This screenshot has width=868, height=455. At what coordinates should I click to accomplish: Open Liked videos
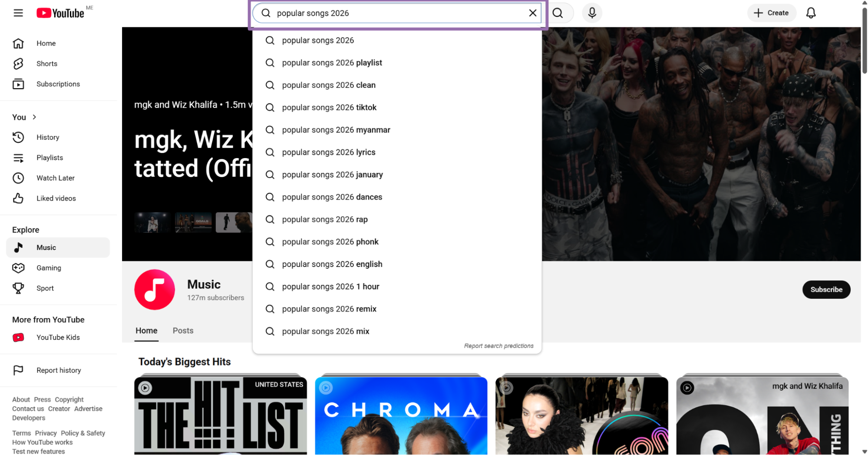coord(58,198)
